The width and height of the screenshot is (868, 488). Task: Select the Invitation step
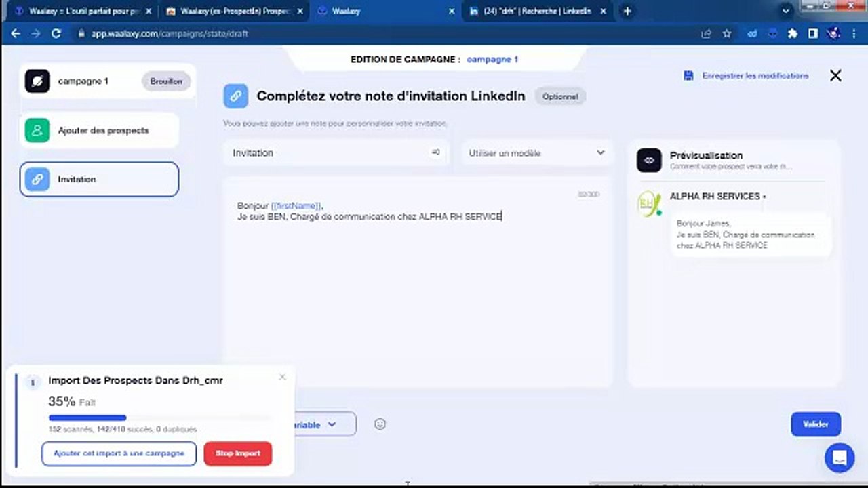[99, 180]
